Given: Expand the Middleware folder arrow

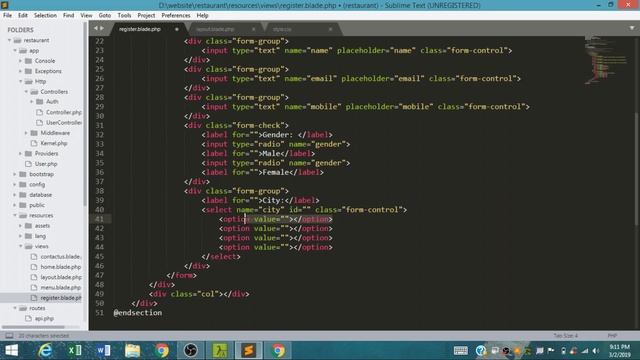Looking at the screenshot, I should tap(26, 133).
